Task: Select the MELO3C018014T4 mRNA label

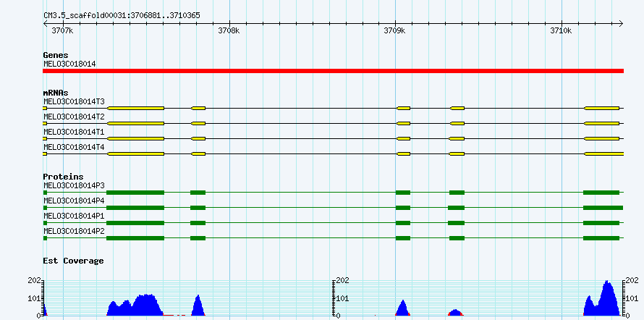Action: coord(74,147)
